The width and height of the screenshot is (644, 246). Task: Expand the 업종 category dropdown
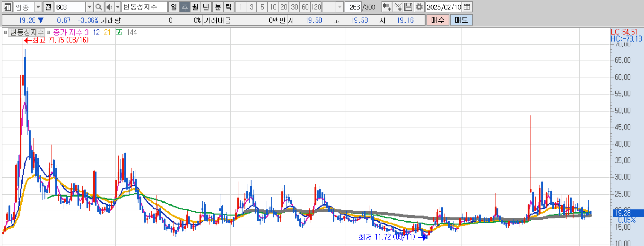coord(38,7)
